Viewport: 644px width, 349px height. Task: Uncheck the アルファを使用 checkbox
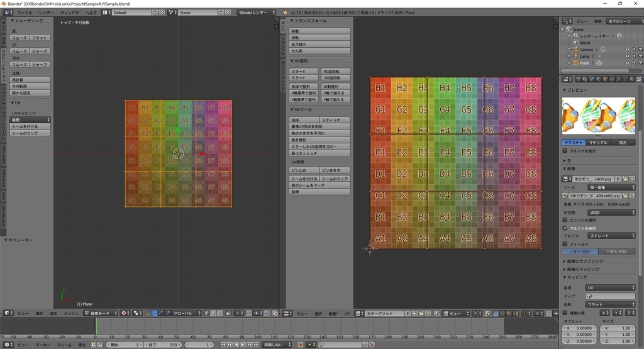click(x=565, y=228)
